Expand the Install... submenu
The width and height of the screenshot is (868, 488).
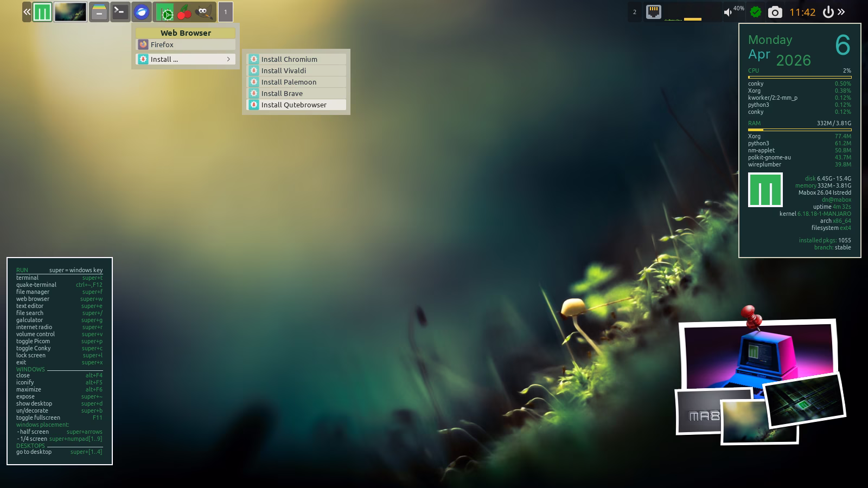(186, 59)
